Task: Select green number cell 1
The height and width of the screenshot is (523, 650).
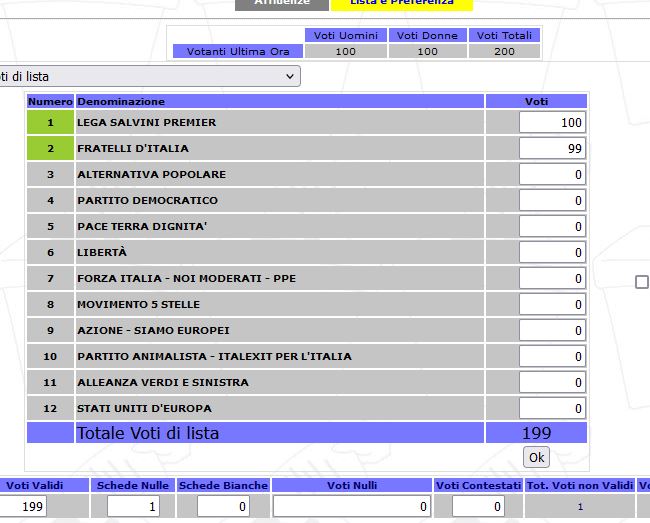Action: click(x=50, y=122)
